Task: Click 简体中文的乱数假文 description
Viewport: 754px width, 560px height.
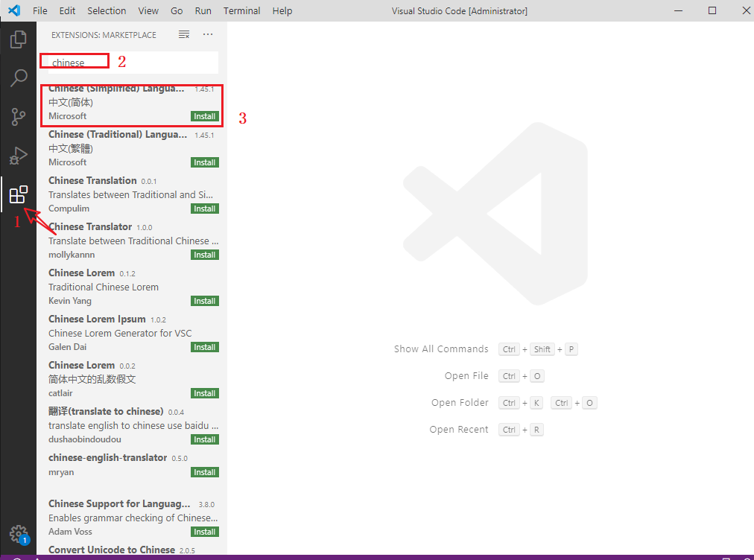Action: 92,379
